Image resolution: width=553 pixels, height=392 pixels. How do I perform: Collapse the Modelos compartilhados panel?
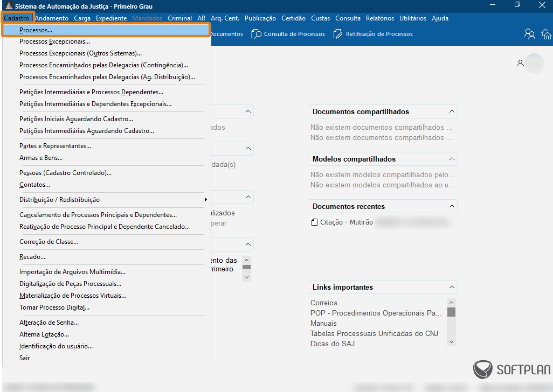coord(451,159)
